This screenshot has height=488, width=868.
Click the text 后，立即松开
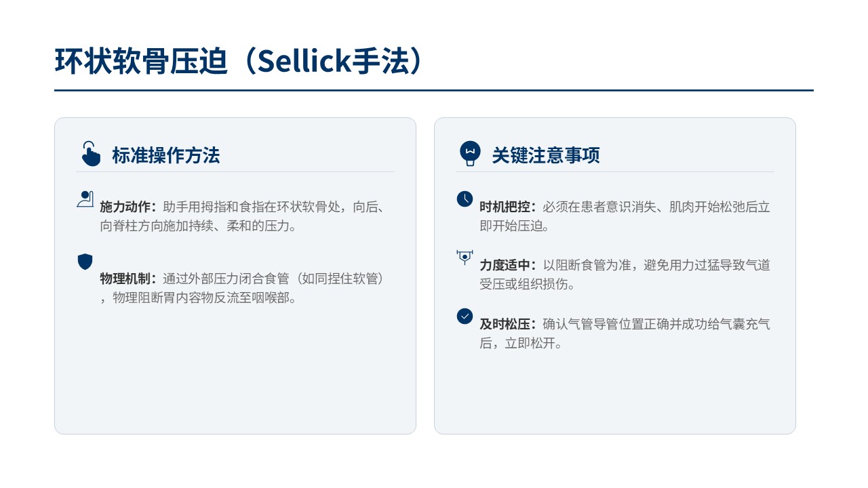pyautogui.click(x=521, y=343)
